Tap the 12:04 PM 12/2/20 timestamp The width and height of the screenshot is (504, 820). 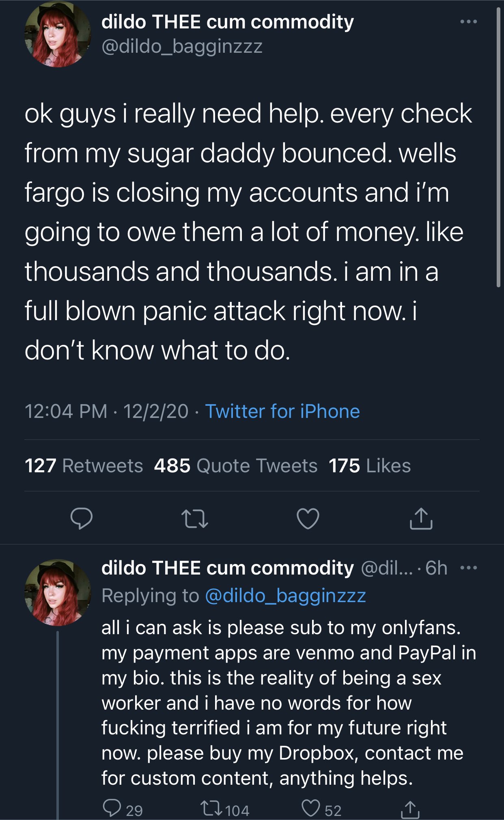107,411
